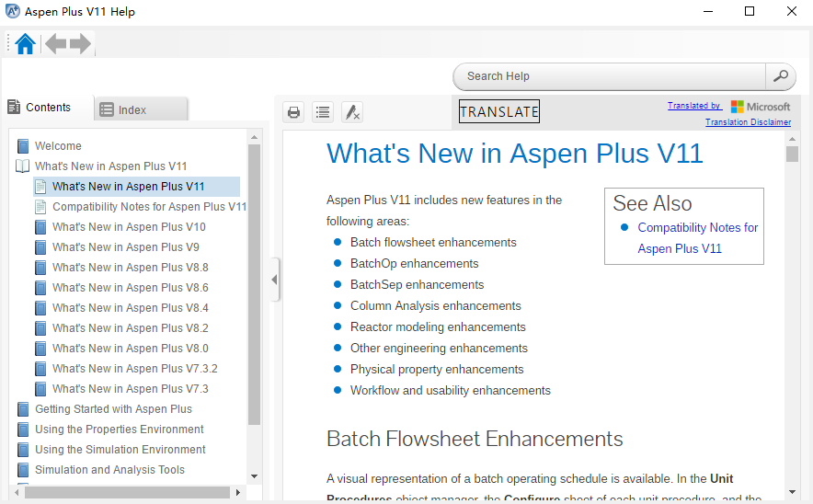Click book icon beside What's New V8.2
Screen dimensions: 813x504
tap(40, 328)
